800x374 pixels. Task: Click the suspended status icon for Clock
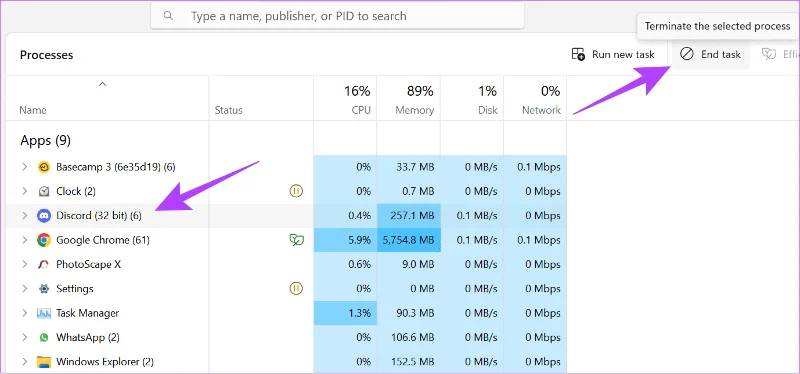click(x=296, y=191)
